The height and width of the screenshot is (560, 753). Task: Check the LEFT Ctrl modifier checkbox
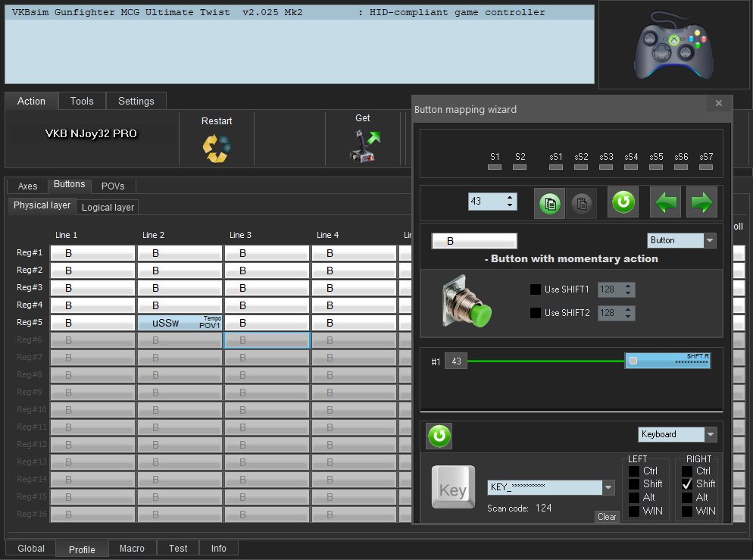(x=634, y=471)
